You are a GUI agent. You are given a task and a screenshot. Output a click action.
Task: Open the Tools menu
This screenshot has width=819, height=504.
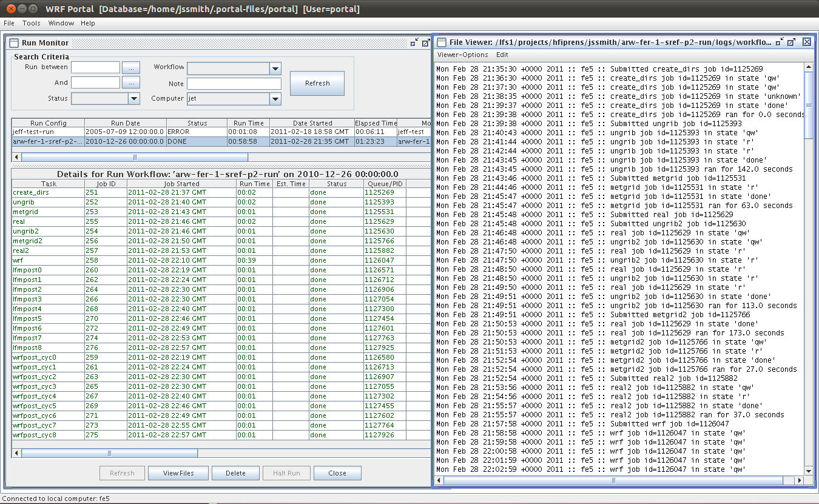point(31,23)
